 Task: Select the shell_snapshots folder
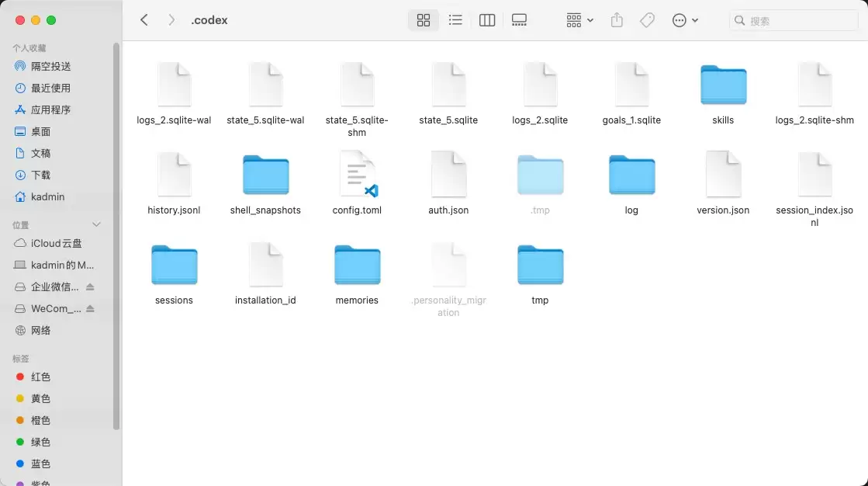point(266,183)
